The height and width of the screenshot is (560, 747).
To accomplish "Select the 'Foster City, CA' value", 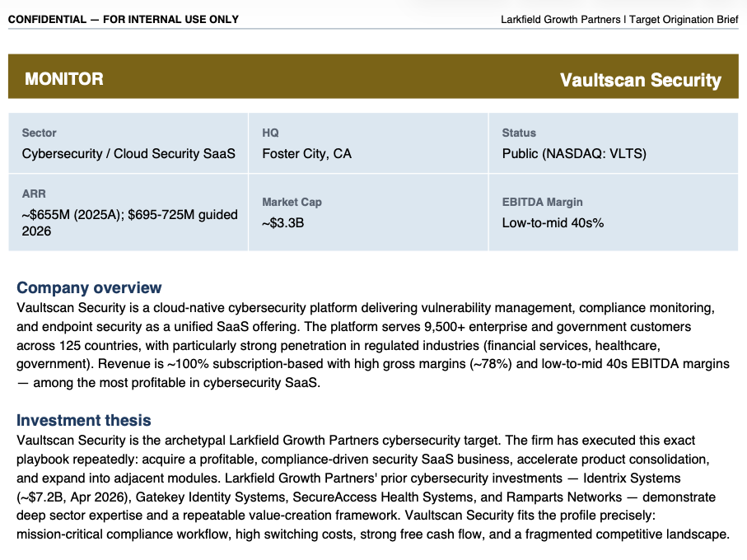I will [307, 154].
